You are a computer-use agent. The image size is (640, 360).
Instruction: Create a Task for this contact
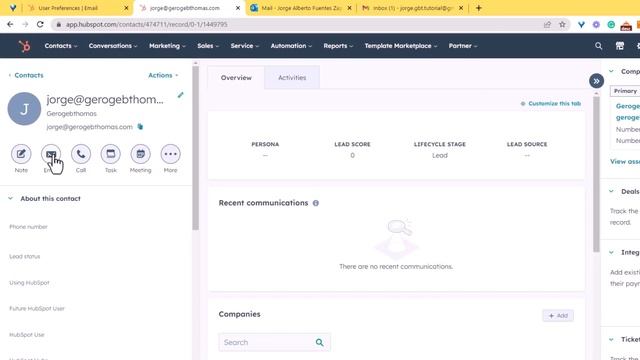point(111,154)
